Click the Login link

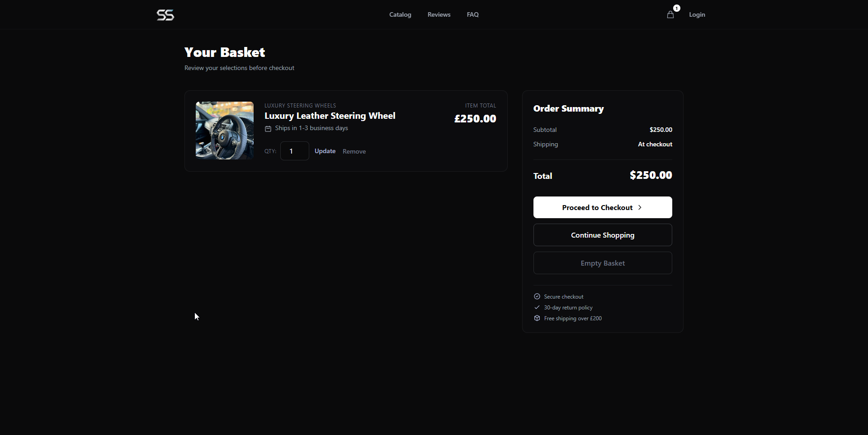697,15
